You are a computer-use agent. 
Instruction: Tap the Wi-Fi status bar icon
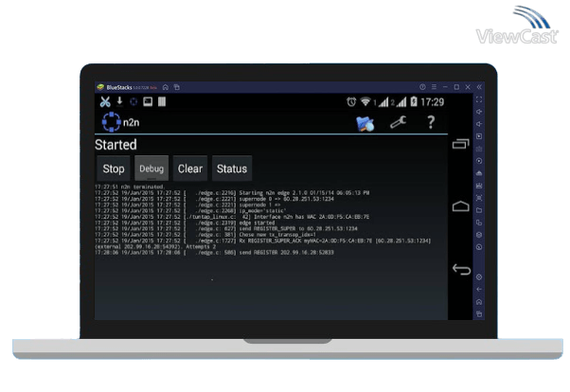click(x=368, y=101)
